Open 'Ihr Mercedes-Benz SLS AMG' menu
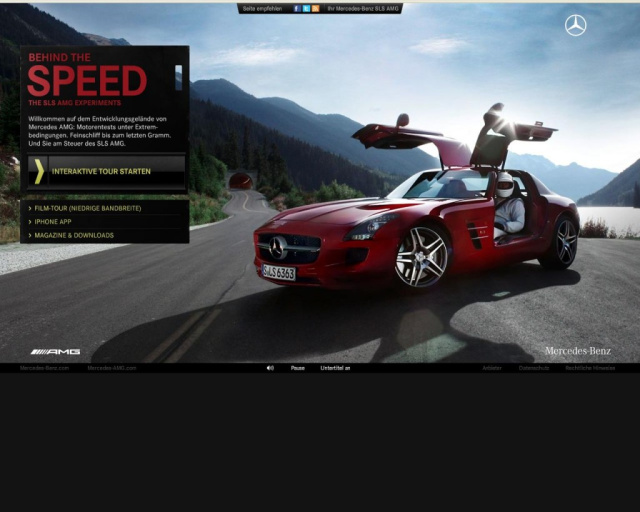 point(362,8)
